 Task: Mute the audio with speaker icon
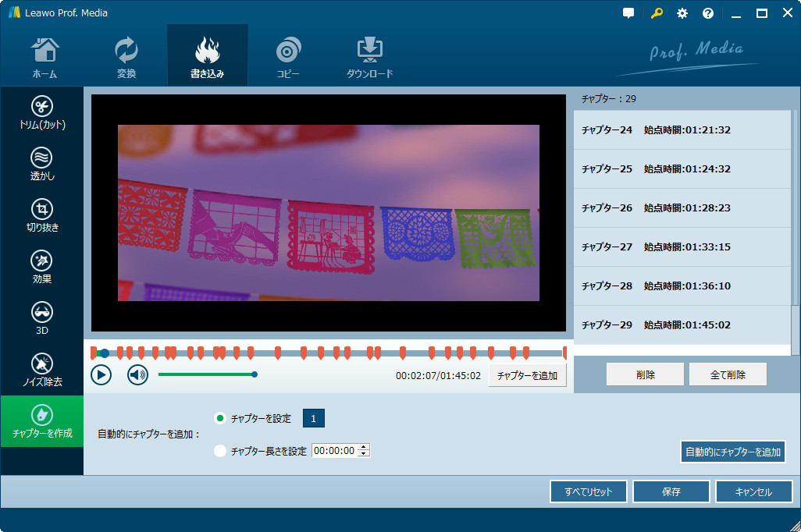pyautogui.click(x=137, y=375)
